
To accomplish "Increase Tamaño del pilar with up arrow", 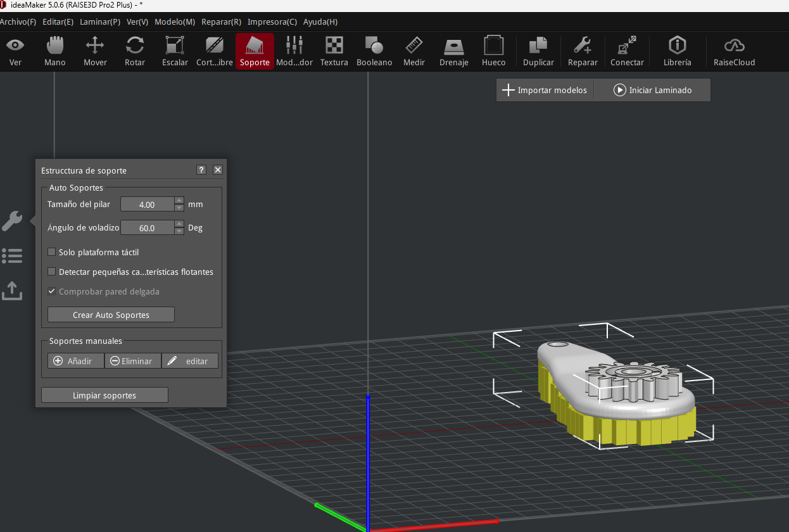I will (179, 201).
